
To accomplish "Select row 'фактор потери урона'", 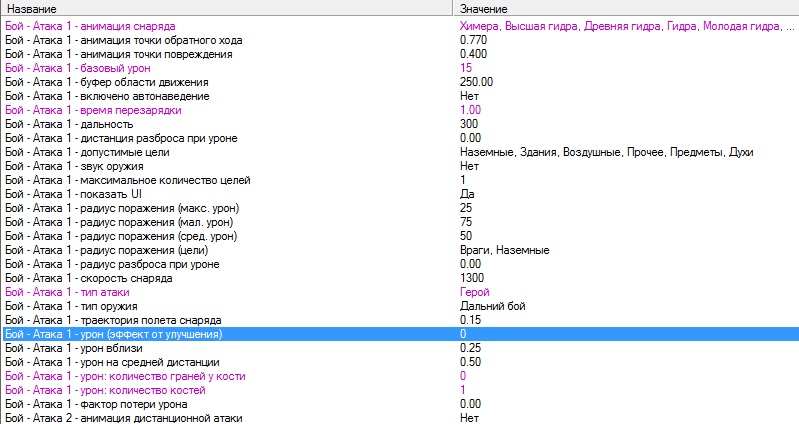I will click(x=400, y=405).
